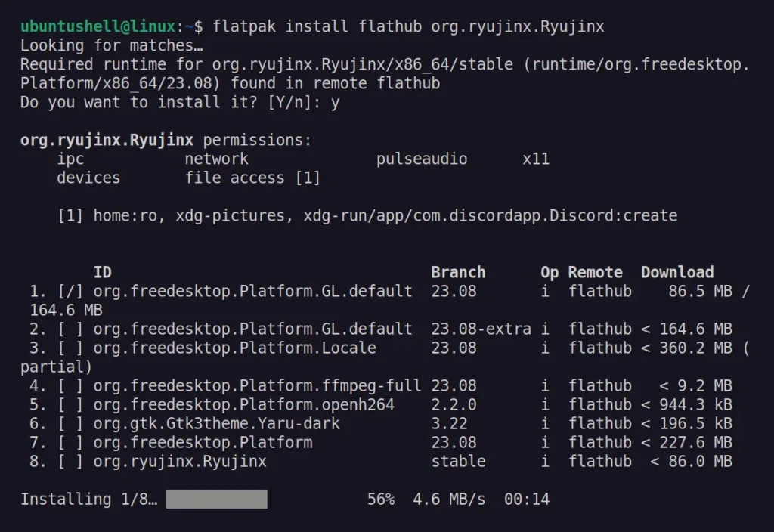
Task: Click the installation progress bar
Action: pyautogui.click(x=216, y=499)
